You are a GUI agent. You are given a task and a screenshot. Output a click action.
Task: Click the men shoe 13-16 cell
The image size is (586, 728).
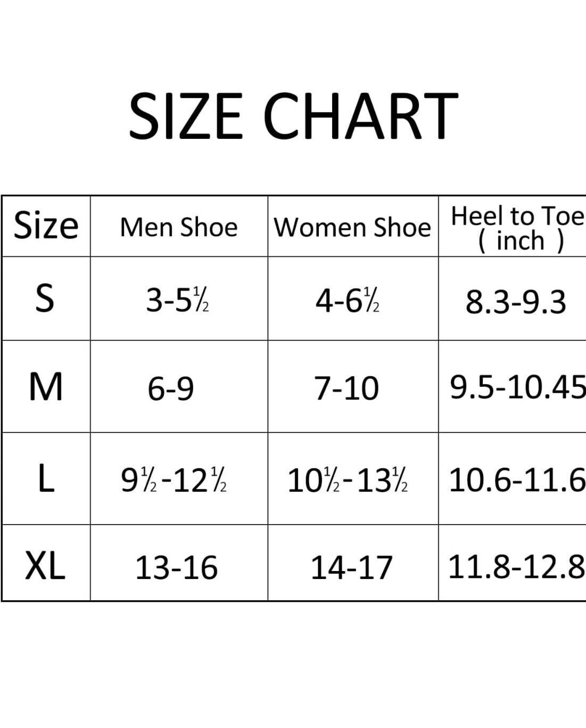(x=179, y=563)
